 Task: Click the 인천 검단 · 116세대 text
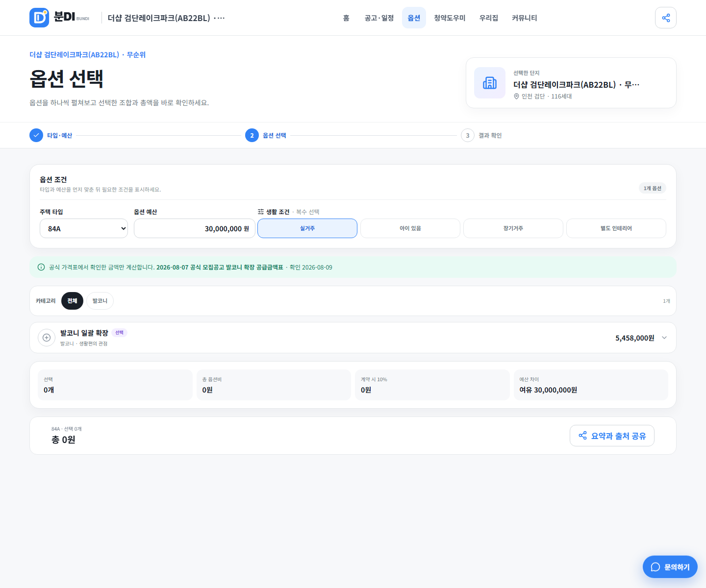(x=547, y=97)
